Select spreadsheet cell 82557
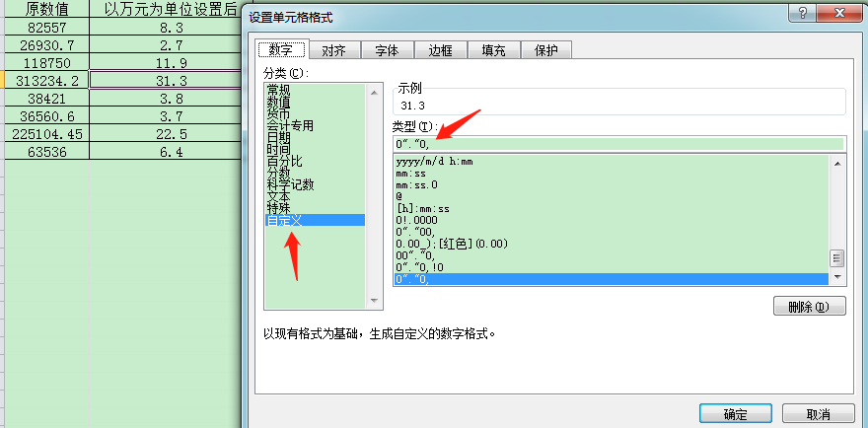The height and width of the screenshot is (428, 868). tap(46, 28)
